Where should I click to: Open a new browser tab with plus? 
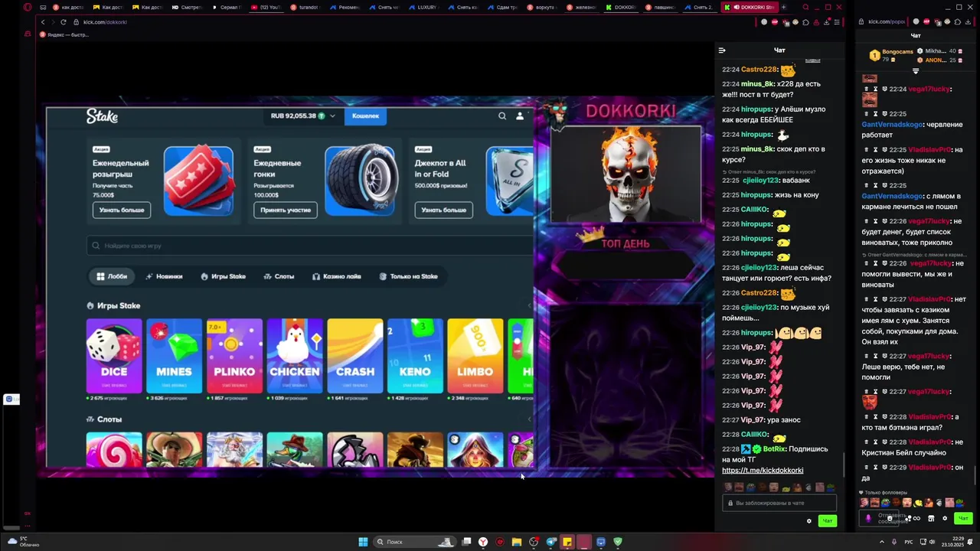coord(783,7)
